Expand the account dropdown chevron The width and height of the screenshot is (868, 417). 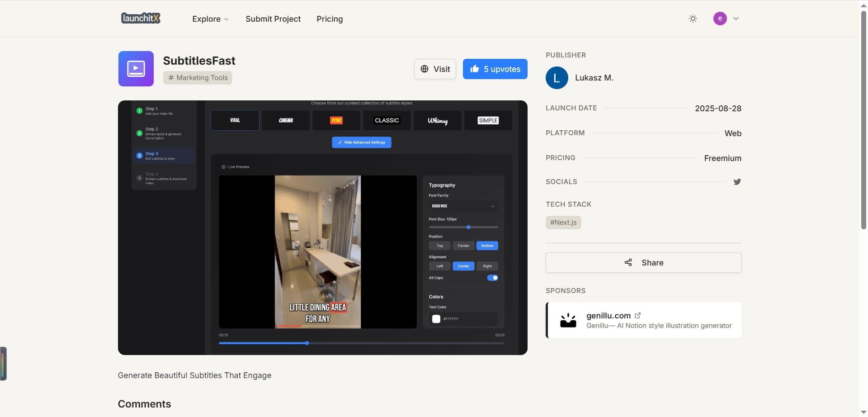(x=736, y=19)
